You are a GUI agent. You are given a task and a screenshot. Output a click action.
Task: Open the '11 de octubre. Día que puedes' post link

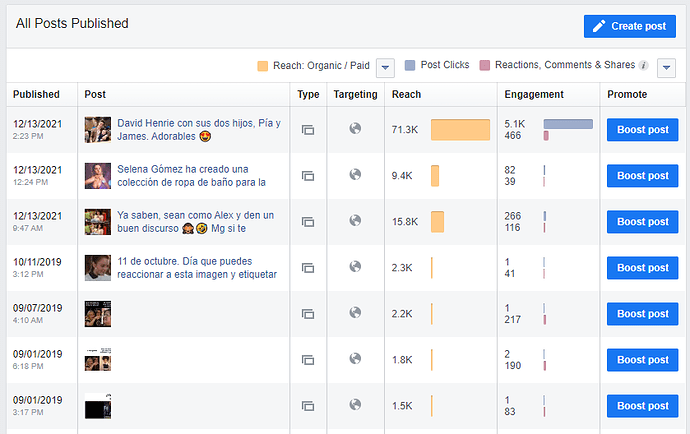pyautogui.click(x=197, y=268)
